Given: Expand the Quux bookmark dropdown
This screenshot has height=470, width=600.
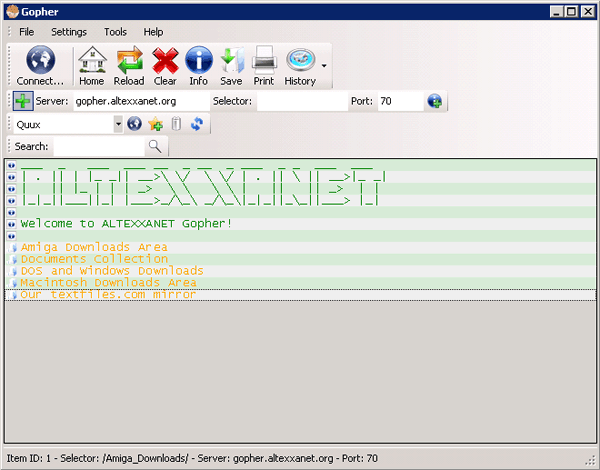Looking at the screenshot, I should (118, 124).
